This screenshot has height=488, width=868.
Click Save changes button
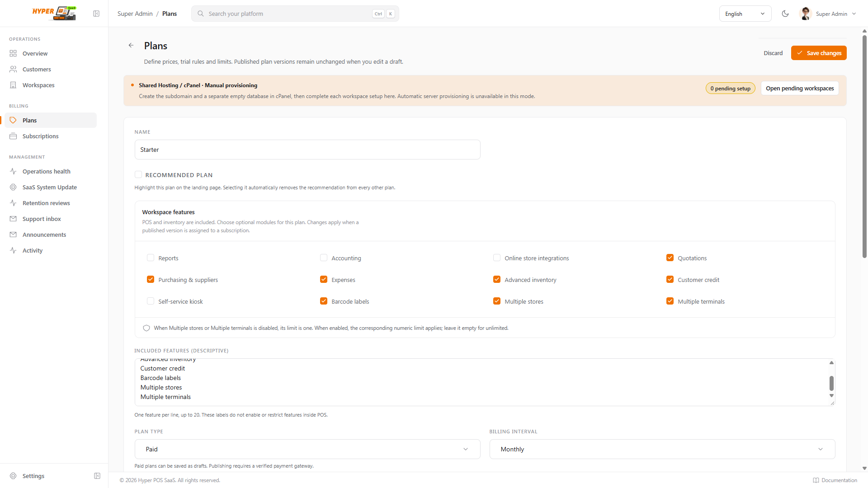[x=819, y=53]
